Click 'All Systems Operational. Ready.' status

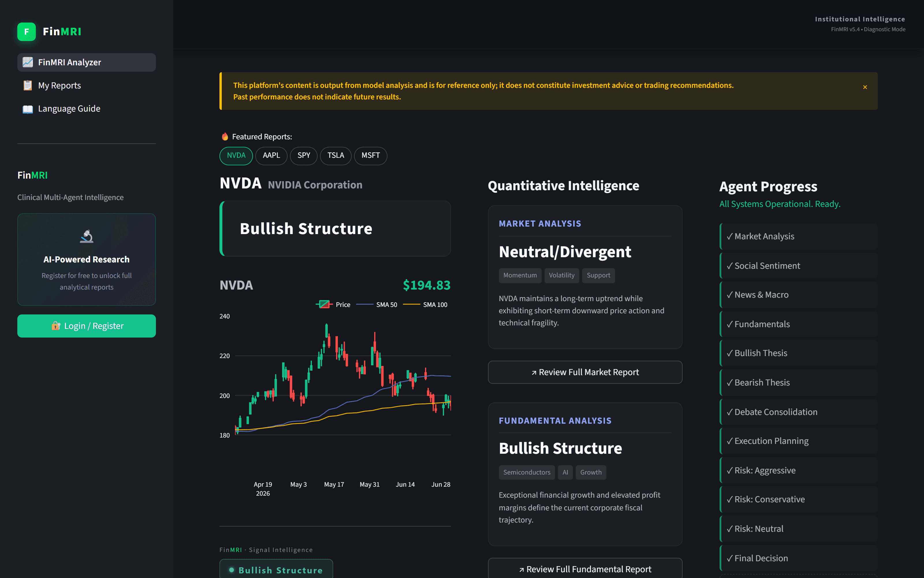click(780, 204)
